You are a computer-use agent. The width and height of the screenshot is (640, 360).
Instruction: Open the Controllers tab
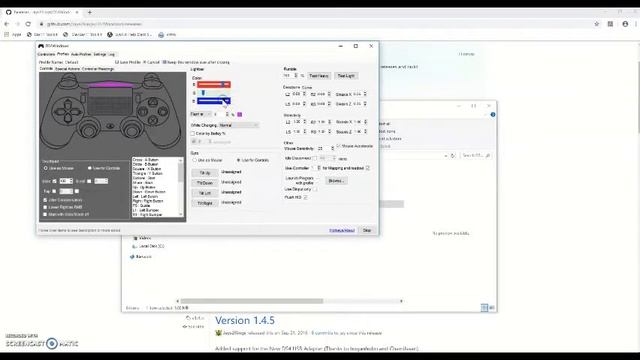46,54
